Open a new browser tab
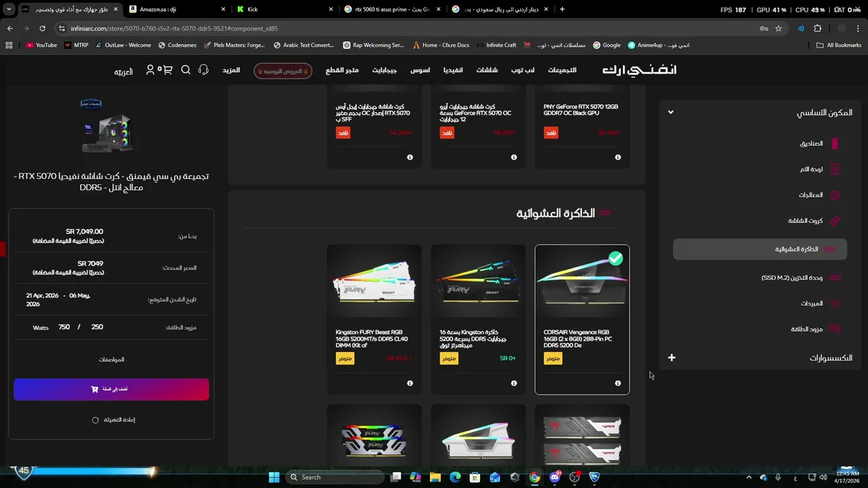The image size is (868, 488). click(562, 9)
